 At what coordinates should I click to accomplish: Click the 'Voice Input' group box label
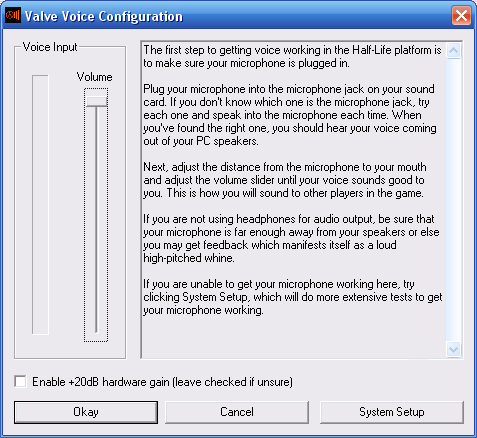[x=50, y=47]
